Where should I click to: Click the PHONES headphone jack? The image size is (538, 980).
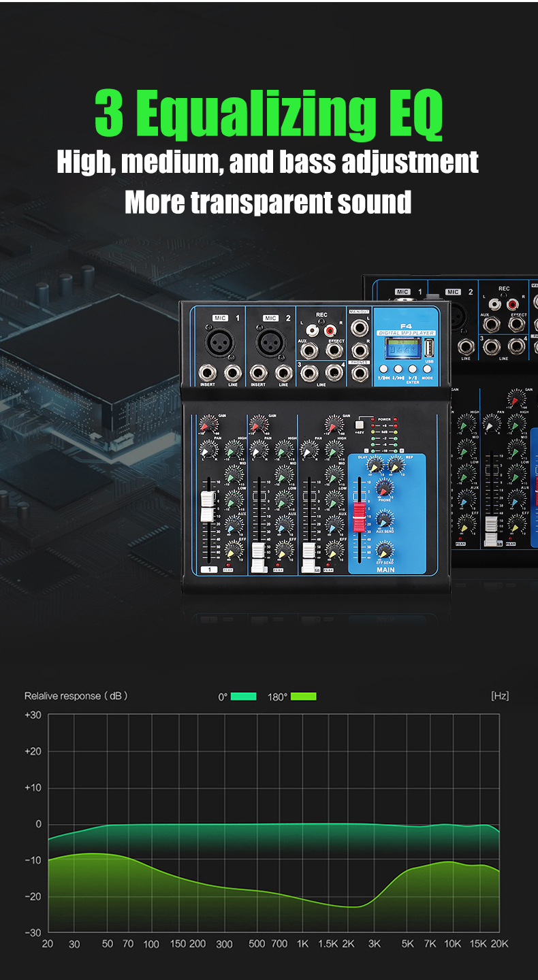[x=360, y=374]
